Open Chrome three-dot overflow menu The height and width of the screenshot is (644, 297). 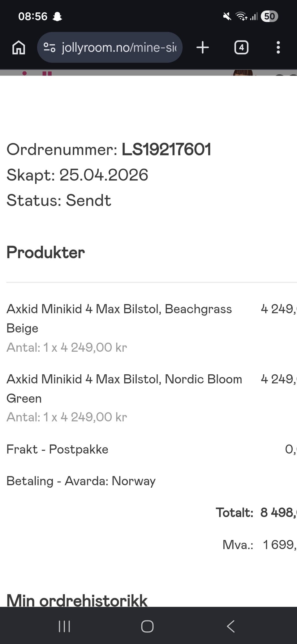point(278,48)
